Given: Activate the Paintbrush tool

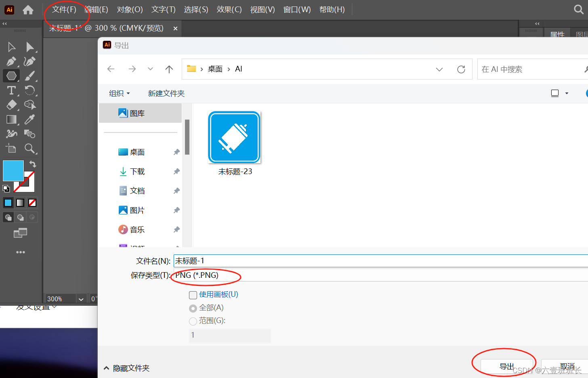Looking at the screenshot, I should click(30, 76).
